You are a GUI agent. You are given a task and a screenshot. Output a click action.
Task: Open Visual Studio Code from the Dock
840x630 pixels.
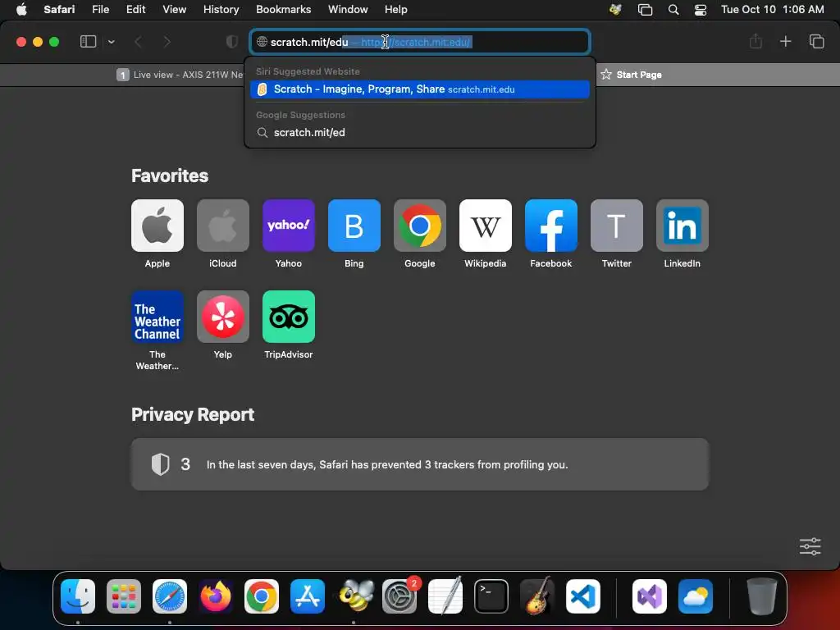click(x=583, y=596)
